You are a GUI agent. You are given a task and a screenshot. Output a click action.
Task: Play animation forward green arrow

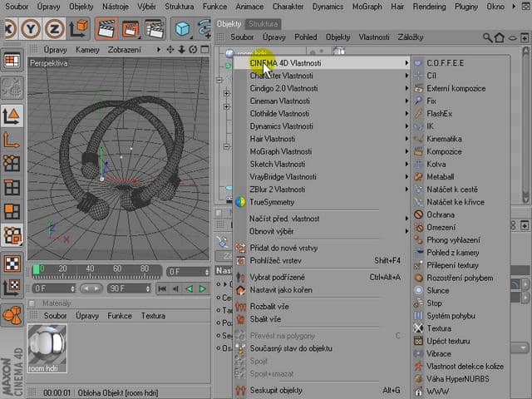pos(203,288)
